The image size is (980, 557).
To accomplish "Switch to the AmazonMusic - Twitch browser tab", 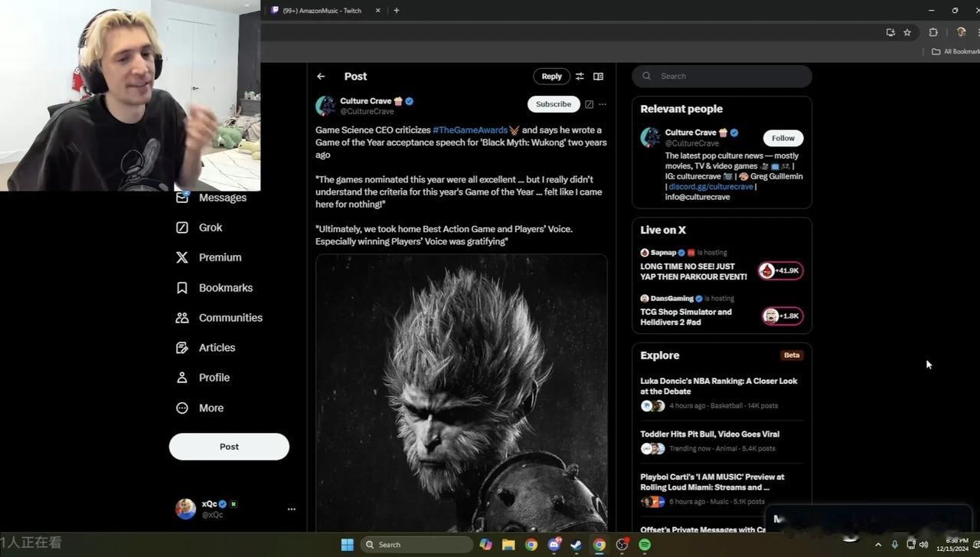I will click(x=322, y=11).
